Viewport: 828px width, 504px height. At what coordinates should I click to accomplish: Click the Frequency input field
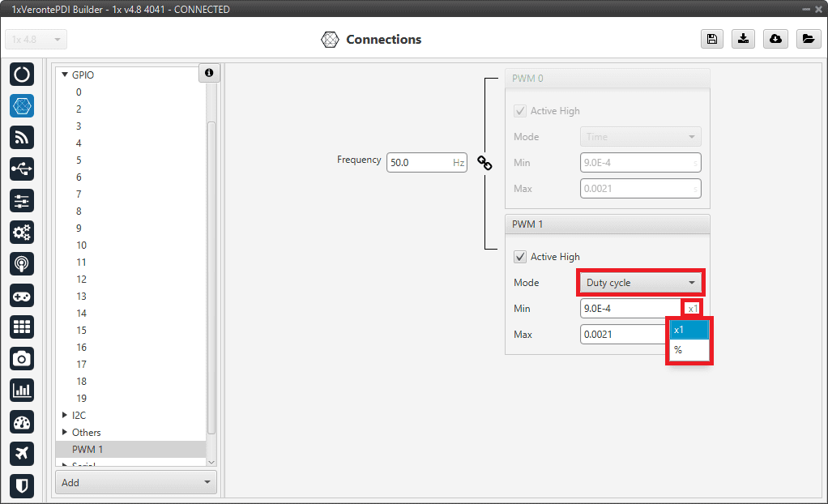pos(418,163)
